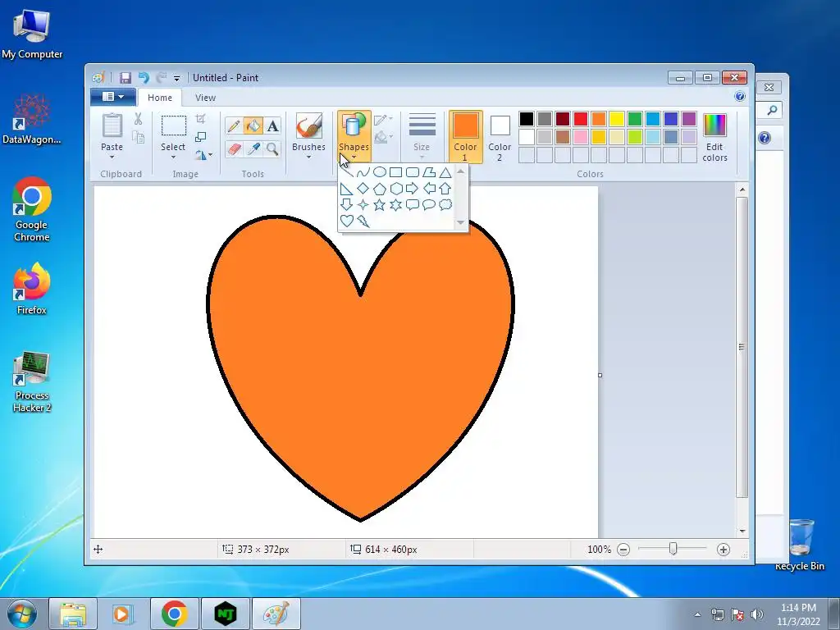The image size is (840, 630).
Task: Choose the Down arrow shape
Action: point(347,204)
